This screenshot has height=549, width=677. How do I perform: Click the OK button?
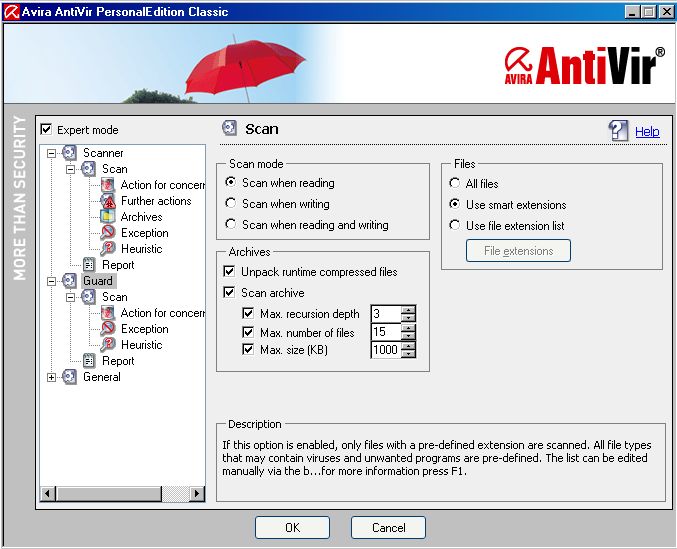(x=292, y=527)
